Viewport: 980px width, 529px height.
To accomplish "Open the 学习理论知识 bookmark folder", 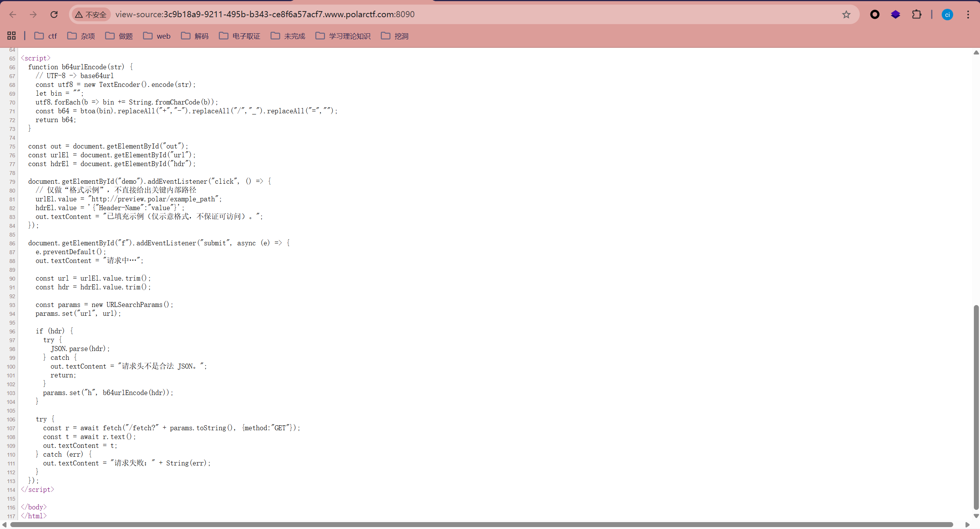I will coord(343,36).
